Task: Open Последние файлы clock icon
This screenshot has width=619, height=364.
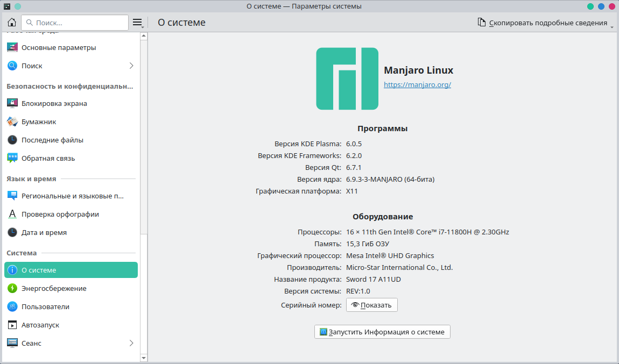Action: 12,140
